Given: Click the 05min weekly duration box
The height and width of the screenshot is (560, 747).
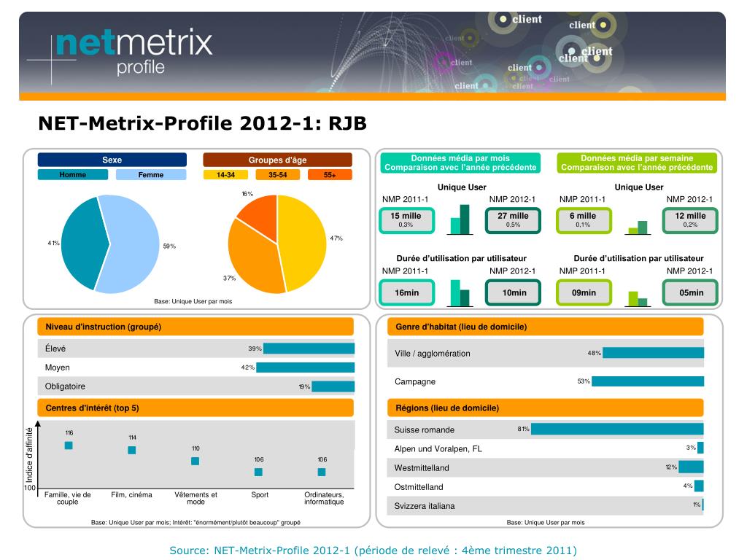Looking at the screenshot, I should (690, 292).
